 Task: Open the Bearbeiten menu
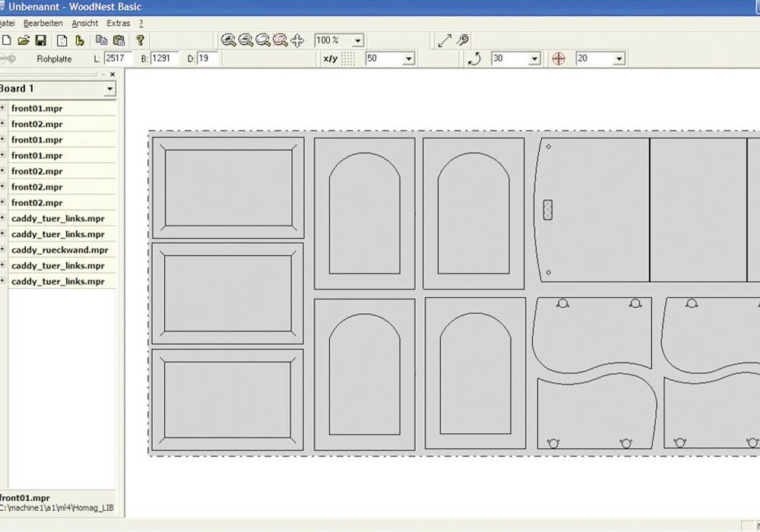click(43, 24)
